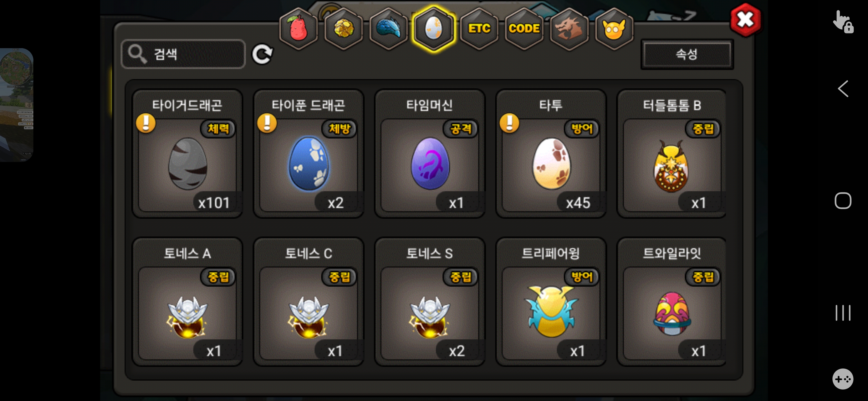The height and width of the screenshot is (401, 868).
Task: Select the 트리페어윙 golden winged egg
Action: [551, 302]
